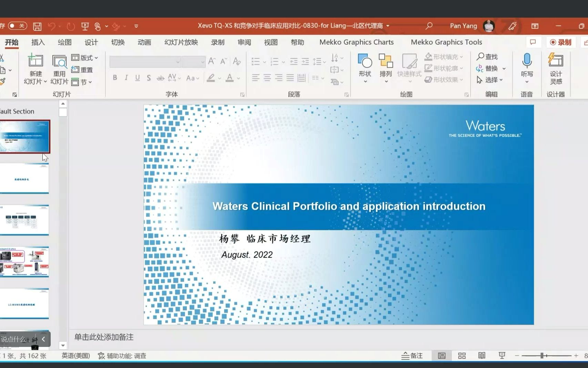
Task: Open the Mekko Graphics Tools tab
Action: click(x=446, y=42)
